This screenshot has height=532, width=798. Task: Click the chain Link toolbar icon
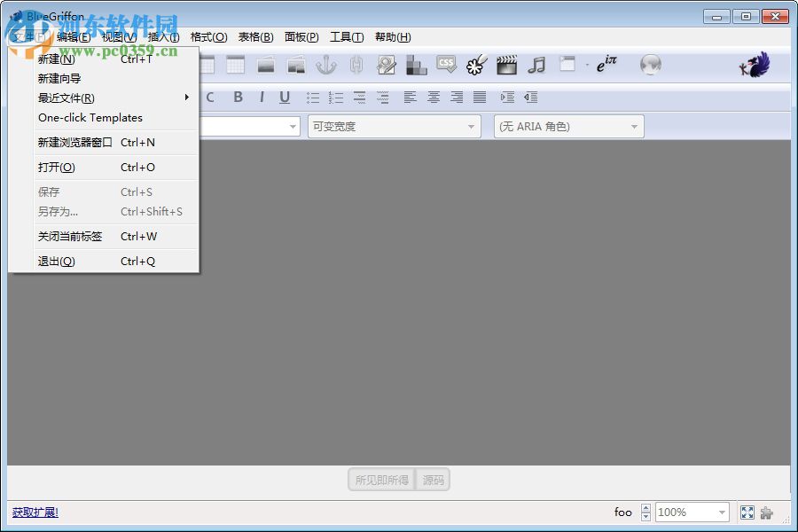tap(356, 65)
